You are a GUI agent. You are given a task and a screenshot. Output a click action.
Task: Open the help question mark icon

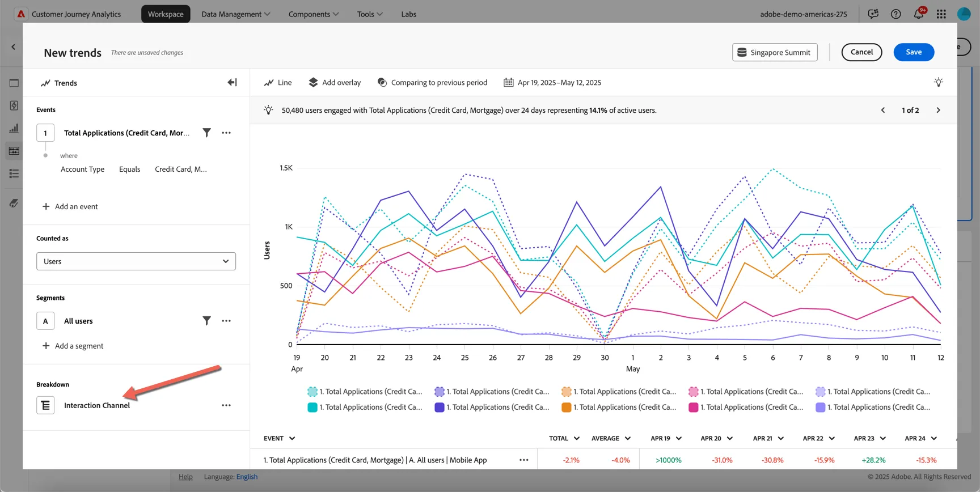point(895,14)
